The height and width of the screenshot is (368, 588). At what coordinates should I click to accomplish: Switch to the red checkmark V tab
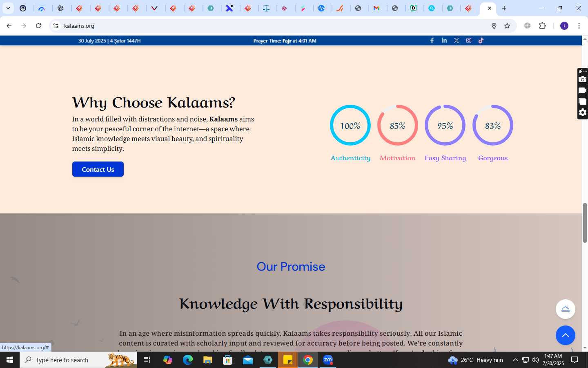point(154,8)
